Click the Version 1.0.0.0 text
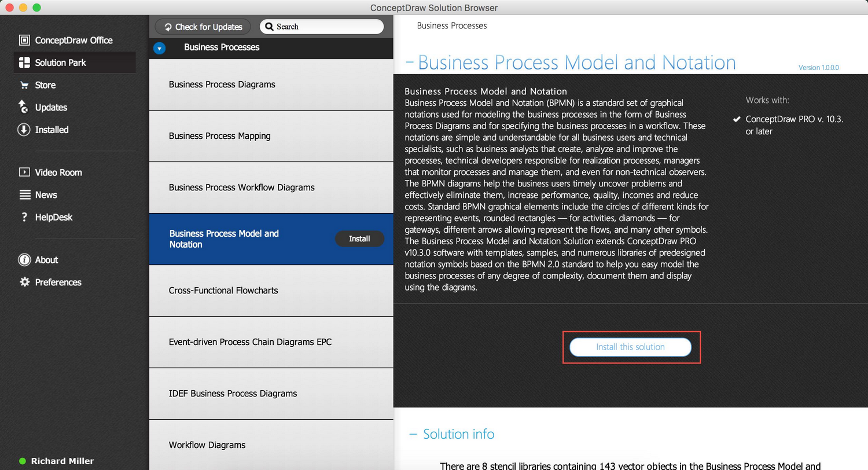Viewport: 868px width, 470px height. coord(819,68)
